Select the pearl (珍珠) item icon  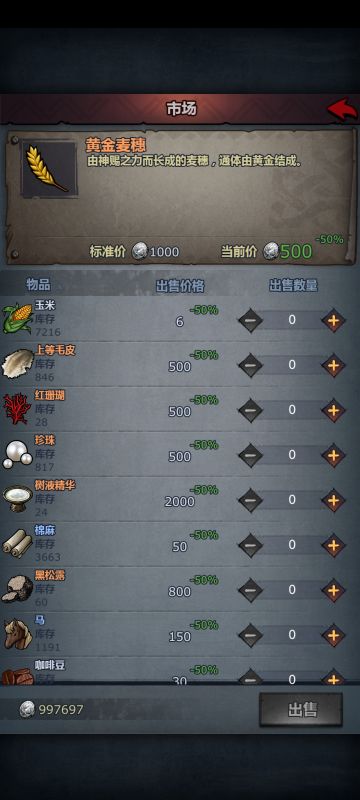coord(17,454)
